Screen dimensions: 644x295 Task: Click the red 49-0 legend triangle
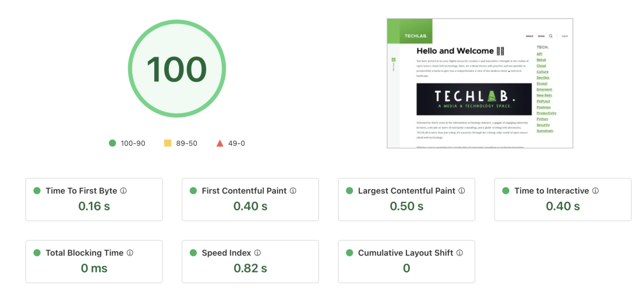(220, 143)
